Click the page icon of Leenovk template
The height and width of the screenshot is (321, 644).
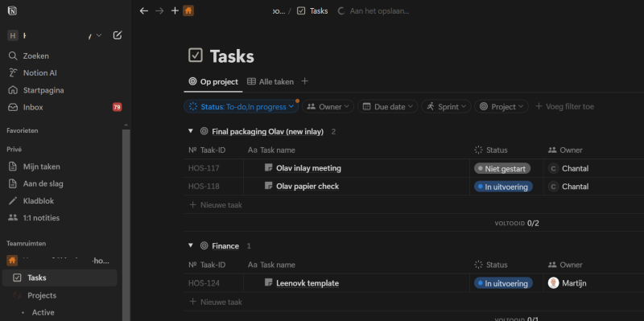268,283
